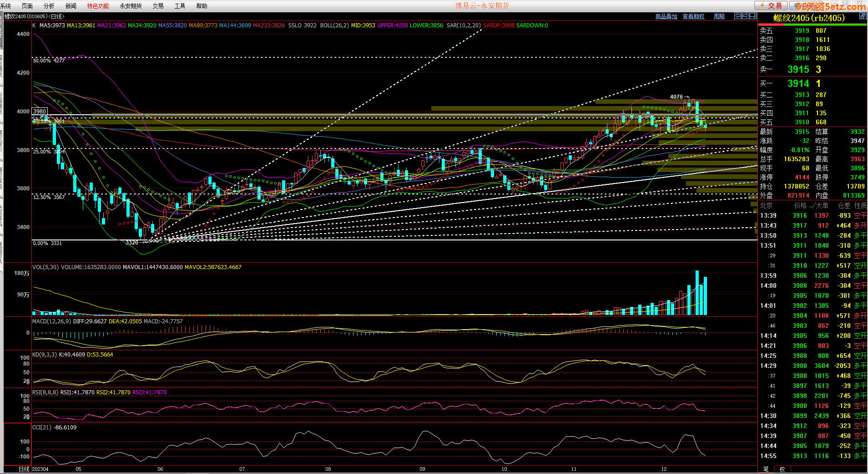Open the 系统 menu

(6, 6)
